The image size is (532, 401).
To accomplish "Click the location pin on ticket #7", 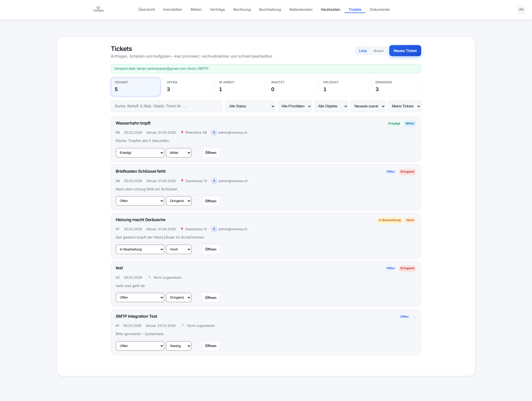I will (x=182, y=229).
